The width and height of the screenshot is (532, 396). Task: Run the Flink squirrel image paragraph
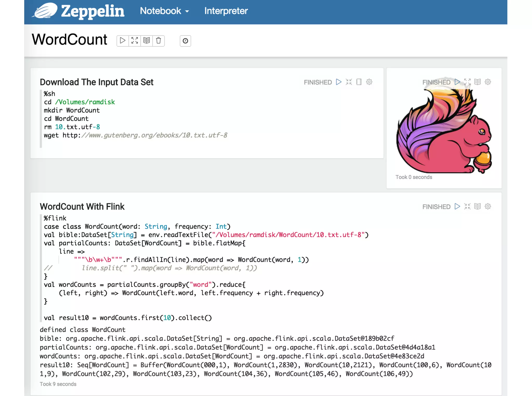pyautogui.click(x=457, y=82)
